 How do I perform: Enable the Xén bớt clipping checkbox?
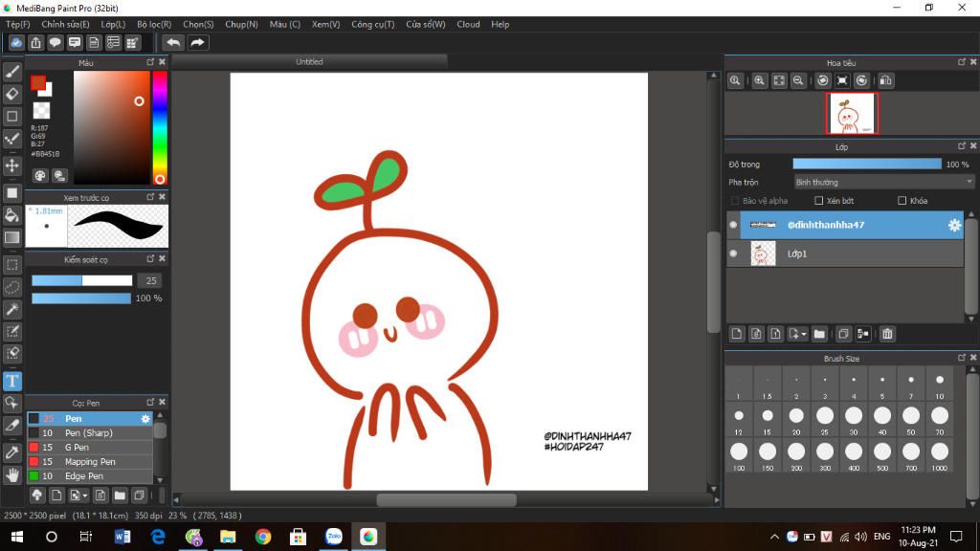click(x=818, y=201)
